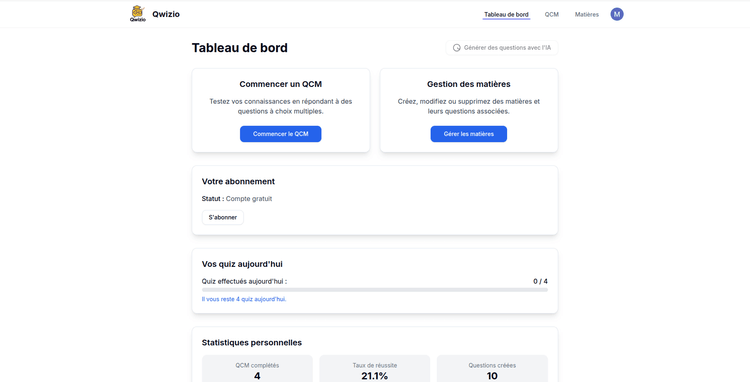Click the S'abonner button
Viewport: 750px width, 382px height.
[222, 218]
